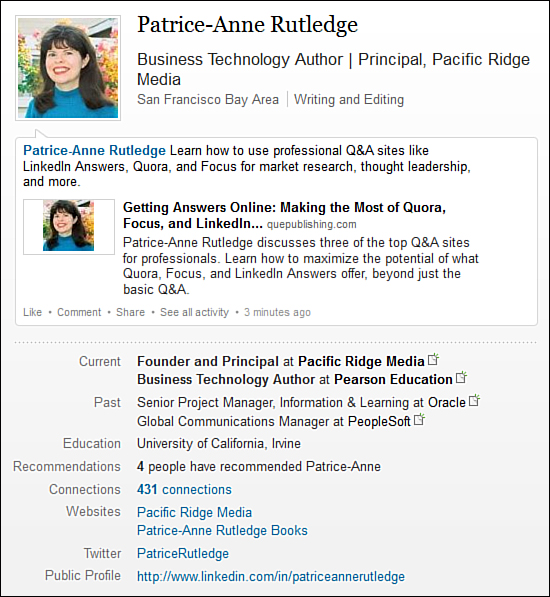Screen dimensions: 550x597
Task: Share the status update
Action: point(131,312)
